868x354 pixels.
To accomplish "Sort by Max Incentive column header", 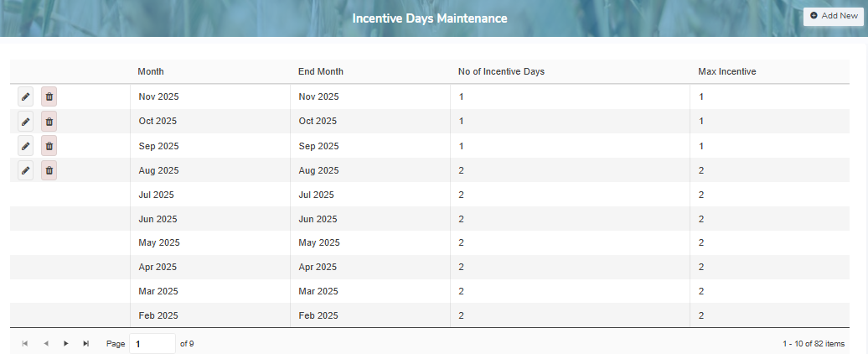I will (x=726, y=72).
